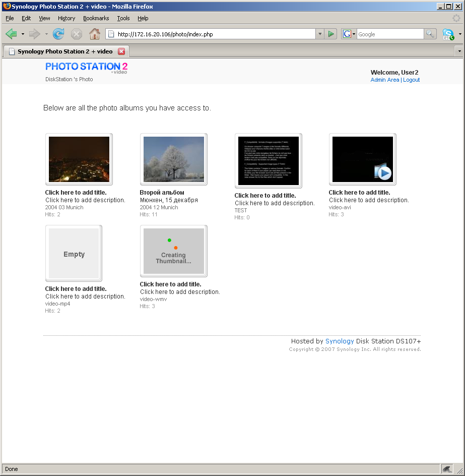465x476 pixels.
Task: Click the Google search input field
Action: 390,34
